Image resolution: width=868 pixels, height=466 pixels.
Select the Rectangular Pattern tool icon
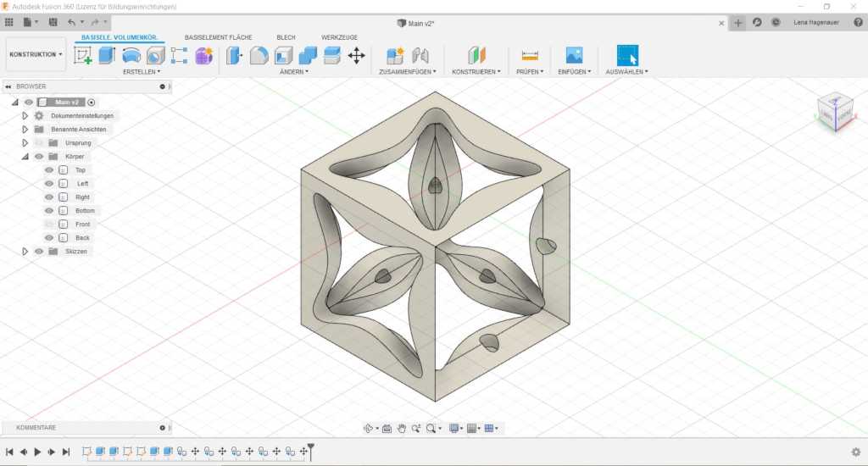(180, 56)
